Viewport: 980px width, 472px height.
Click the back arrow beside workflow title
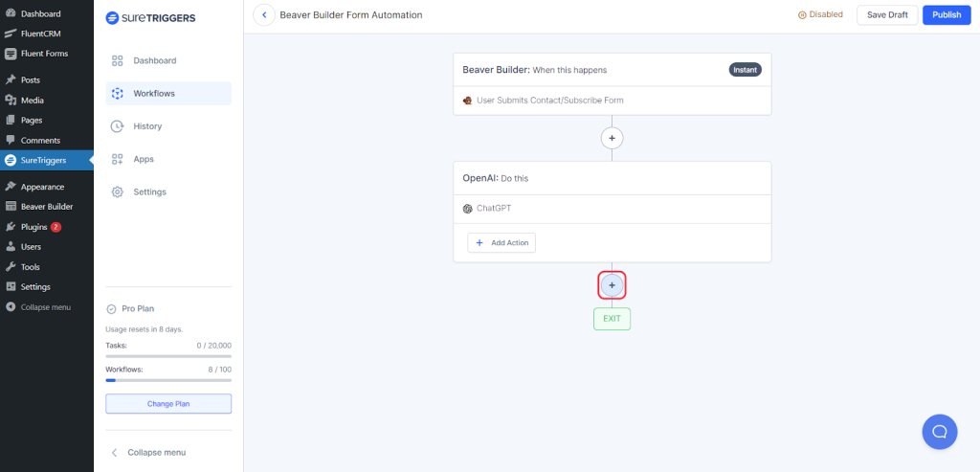click(x=263, y=15)
